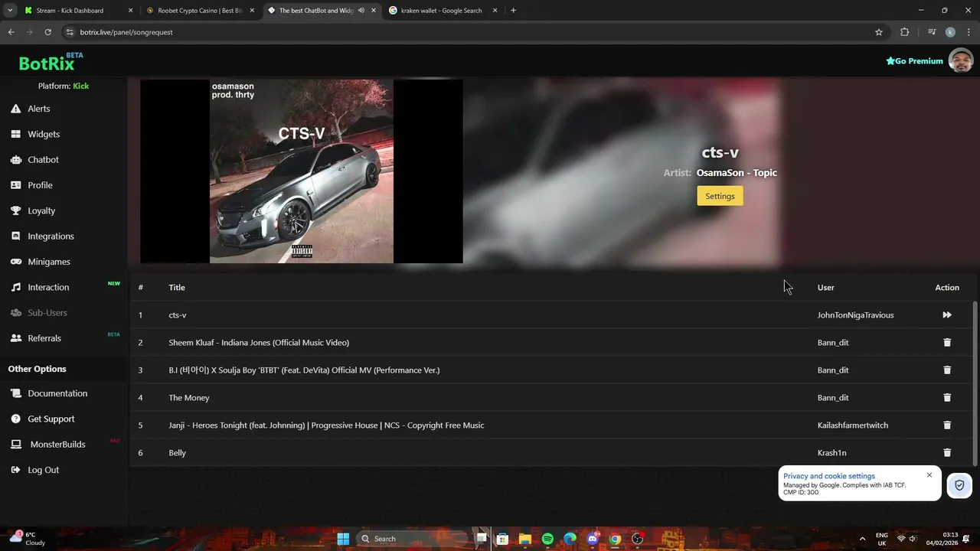Click the Integrations sidebar icon

click(x=15, y=236)
